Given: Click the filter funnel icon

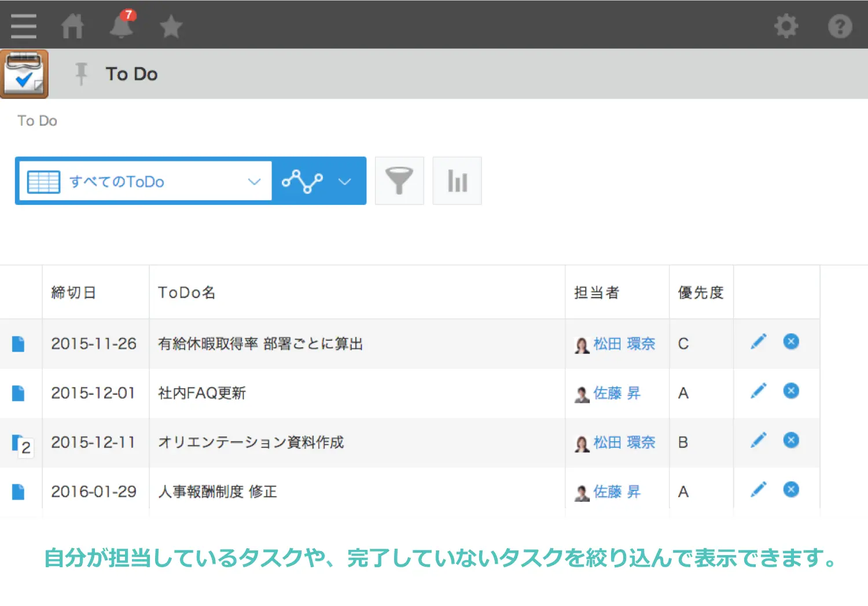Looking at the screenshot, I should click(x=399, y=181).
